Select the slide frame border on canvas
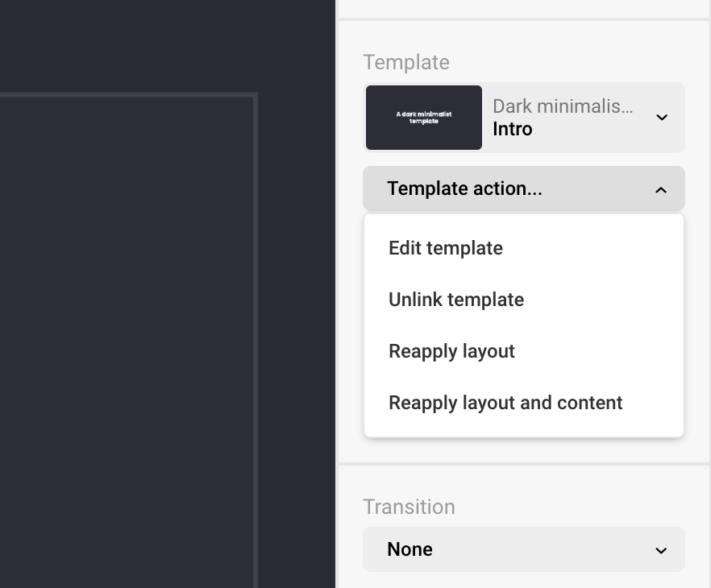 (255, 322)
